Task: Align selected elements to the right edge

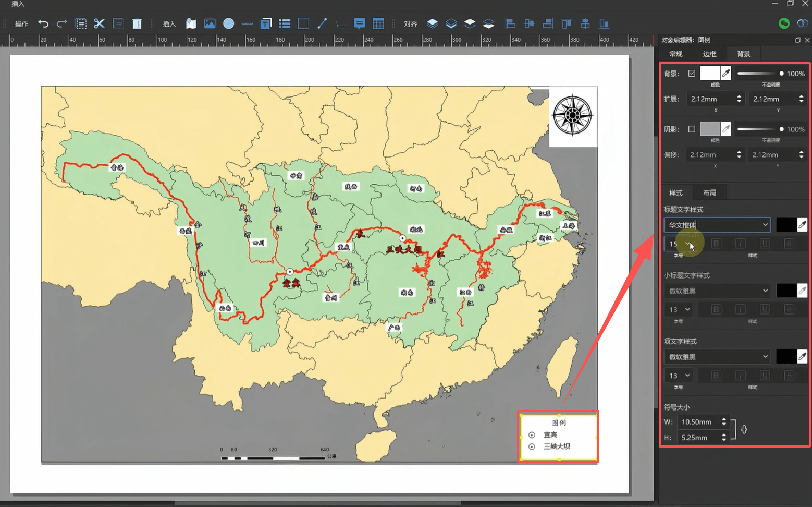Action: tap(548, 23)
